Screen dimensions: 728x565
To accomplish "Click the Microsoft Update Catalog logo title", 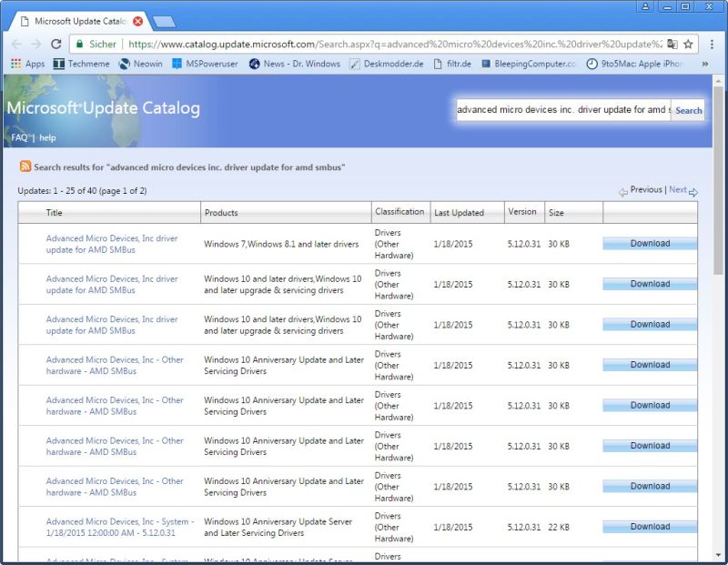I will tap(103, 107).
